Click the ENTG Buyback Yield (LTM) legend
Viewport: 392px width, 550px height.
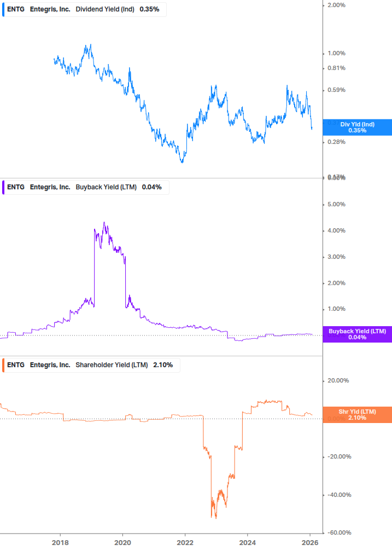click(85, 187)
